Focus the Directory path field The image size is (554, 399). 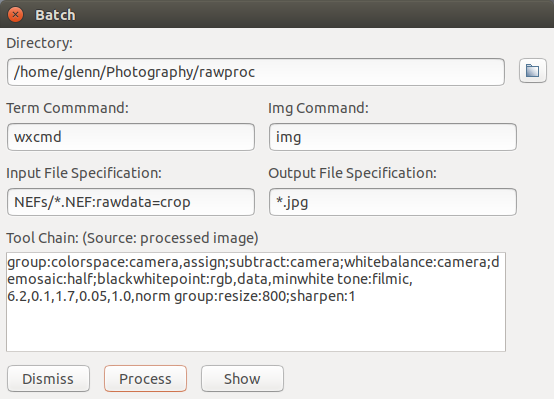coord(256,72)
